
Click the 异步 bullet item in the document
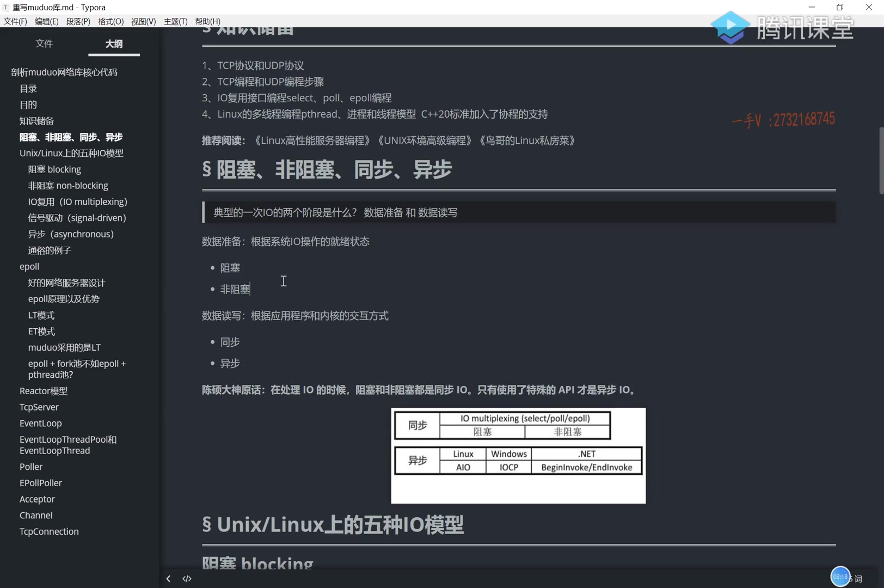click(x=230, y=363)
